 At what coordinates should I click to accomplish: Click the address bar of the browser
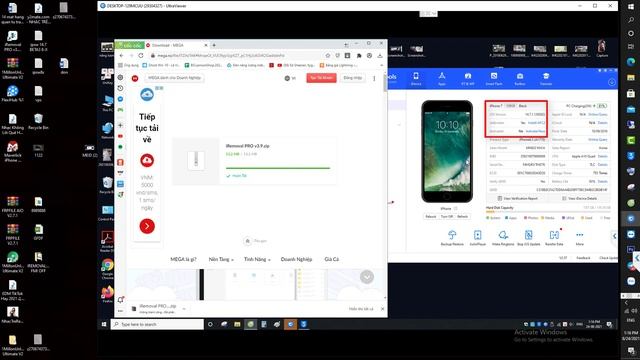pyautogui.click(x=237, y=56)
